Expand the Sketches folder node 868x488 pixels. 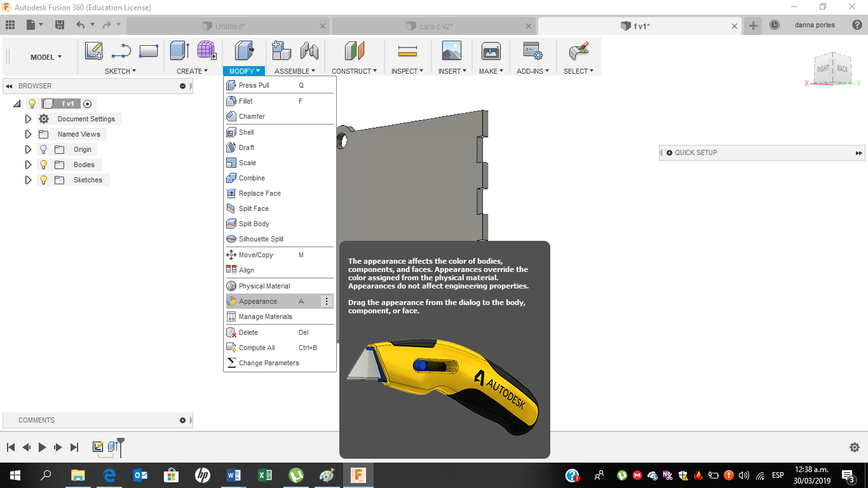28,180
